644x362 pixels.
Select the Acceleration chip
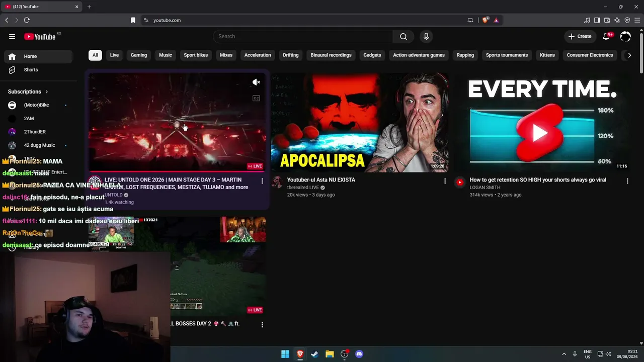pos(258,55)
